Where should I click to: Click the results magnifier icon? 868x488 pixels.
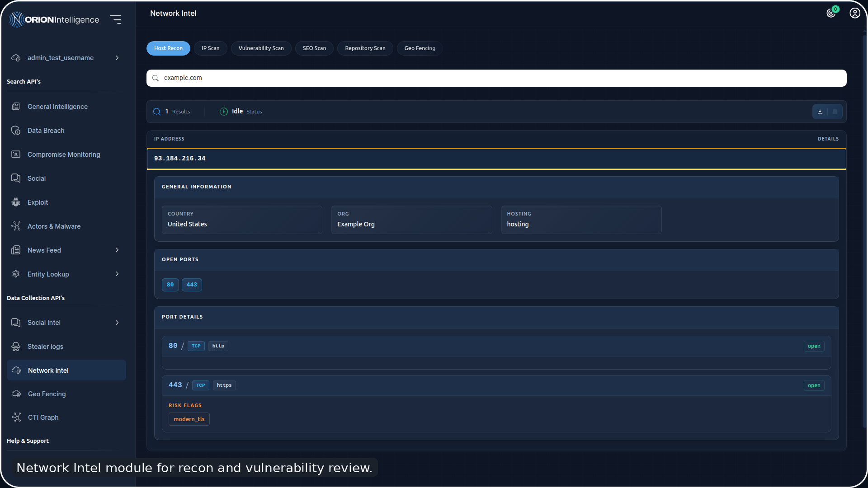[x=157, y=112]
